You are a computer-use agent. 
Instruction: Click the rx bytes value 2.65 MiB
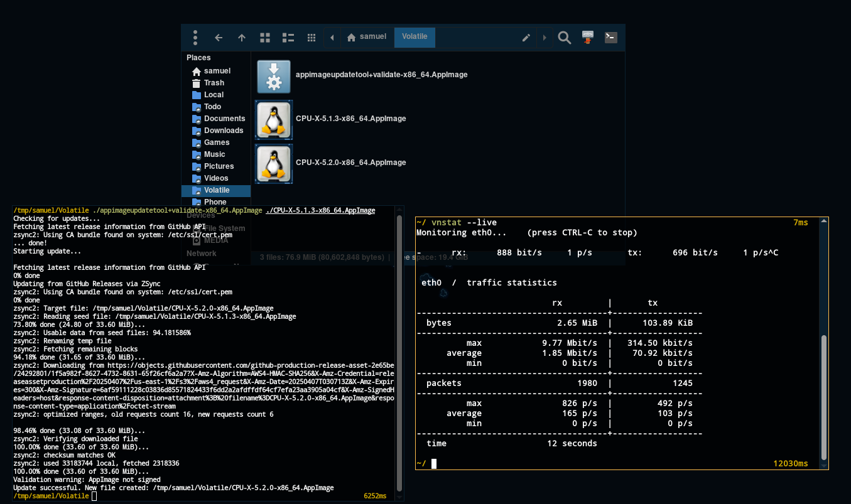577,323
